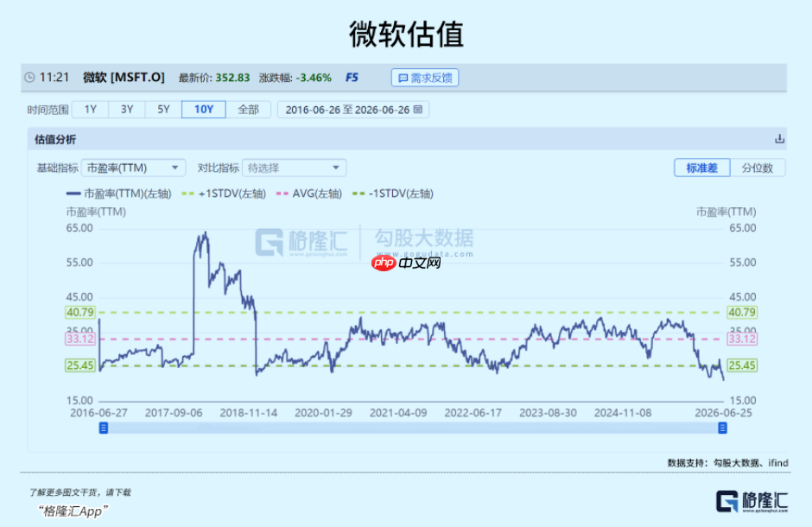
Task: Click the x-axis date 2017-09-06
Action: 174,413
